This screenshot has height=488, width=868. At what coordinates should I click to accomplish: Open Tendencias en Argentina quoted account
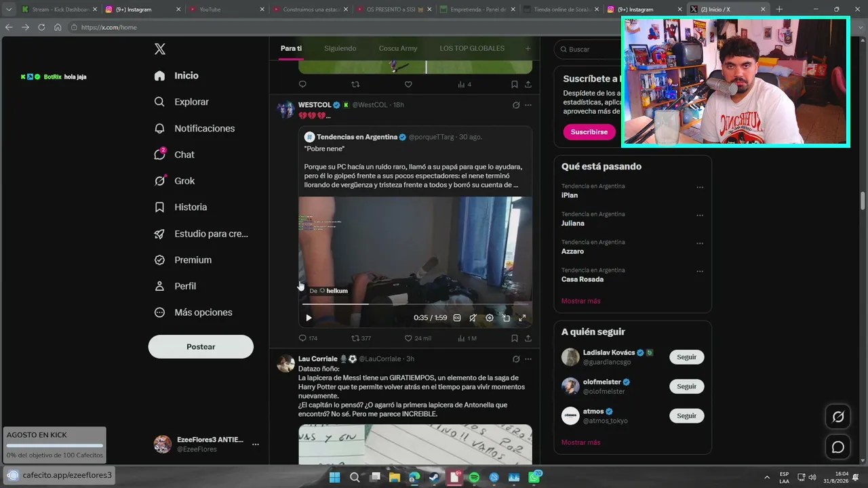tap(357, 137)
